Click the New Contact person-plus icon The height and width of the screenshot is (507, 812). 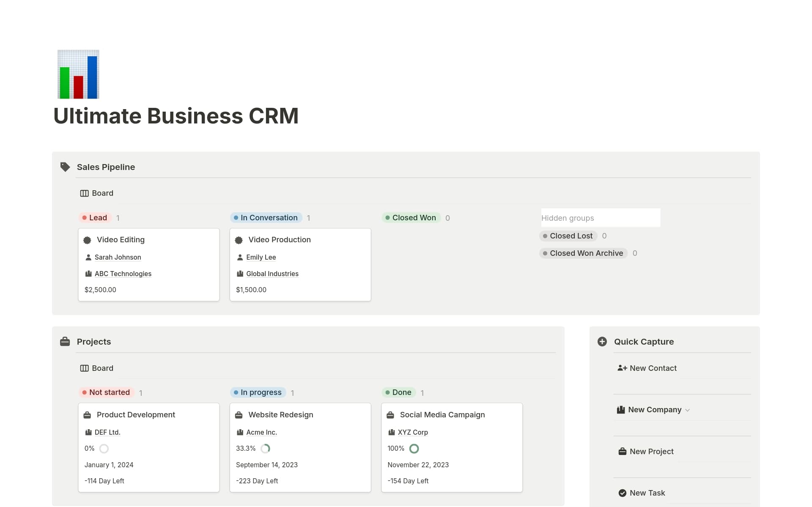pyautogui.click(x=622, y=368)
